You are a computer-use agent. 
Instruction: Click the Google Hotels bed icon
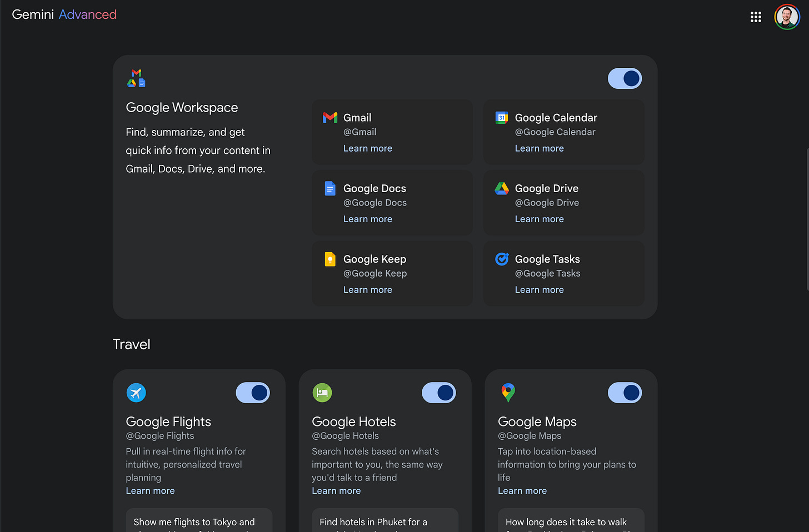point(322,393)
